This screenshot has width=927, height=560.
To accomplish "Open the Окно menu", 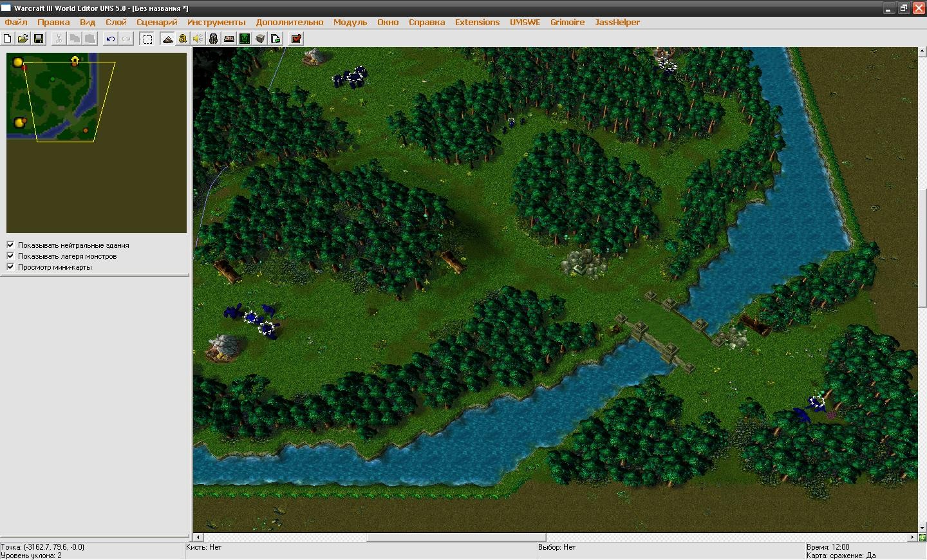I will [x=388, y=22].
